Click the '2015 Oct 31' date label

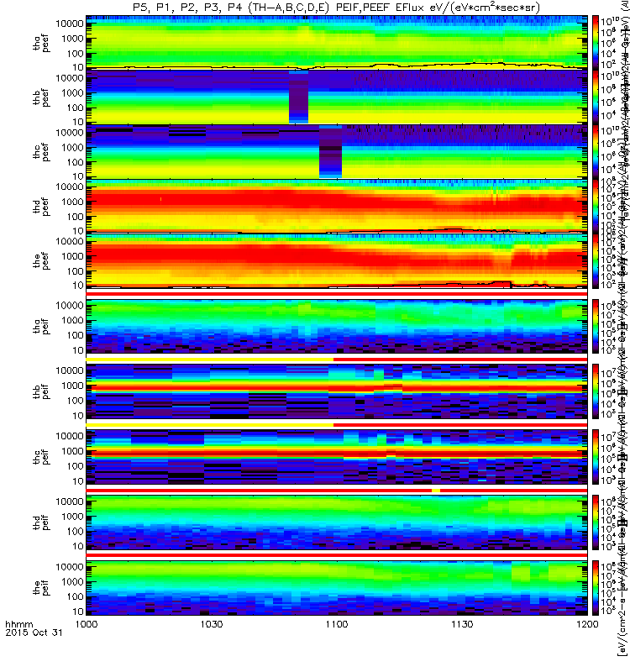coord(34,633)
